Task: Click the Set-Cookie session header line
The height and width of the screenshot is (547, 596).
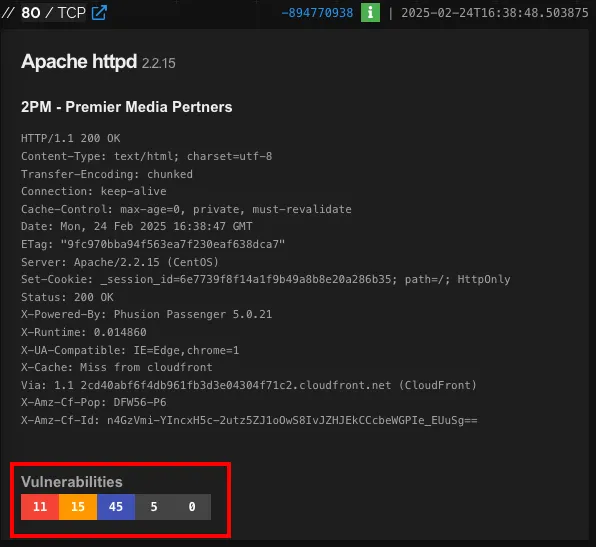Action: coord(266,279)
